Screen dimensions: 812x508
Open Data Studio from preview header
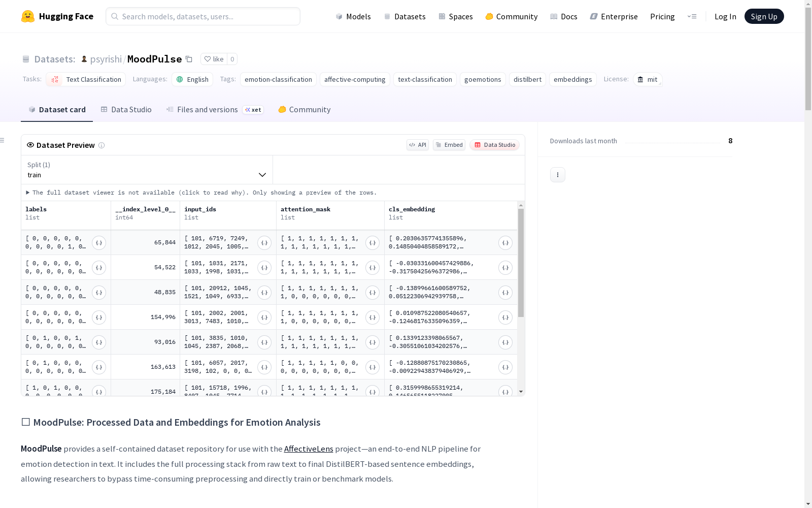495,145
